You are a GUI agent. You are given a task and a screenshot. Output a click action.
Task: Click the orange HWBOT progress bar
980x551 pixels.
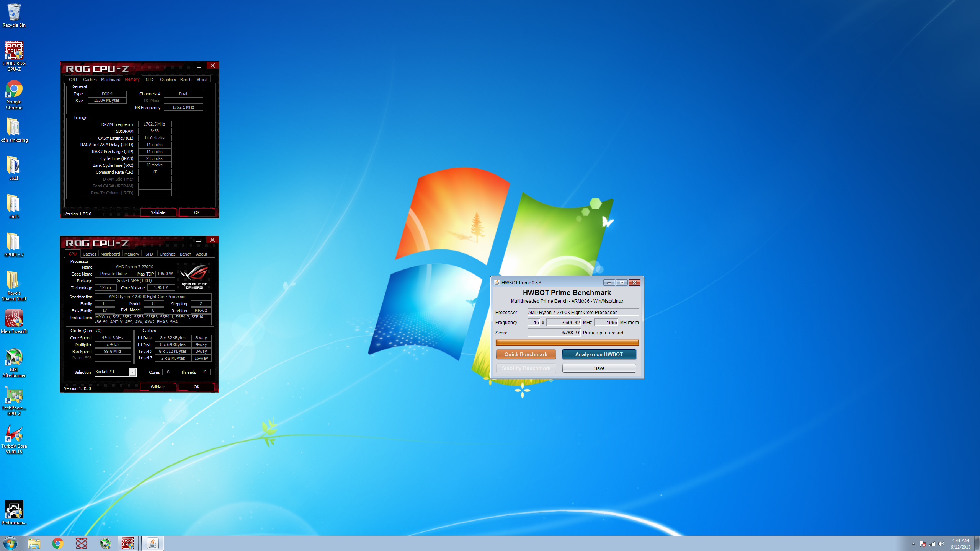[x=567, y=343]
